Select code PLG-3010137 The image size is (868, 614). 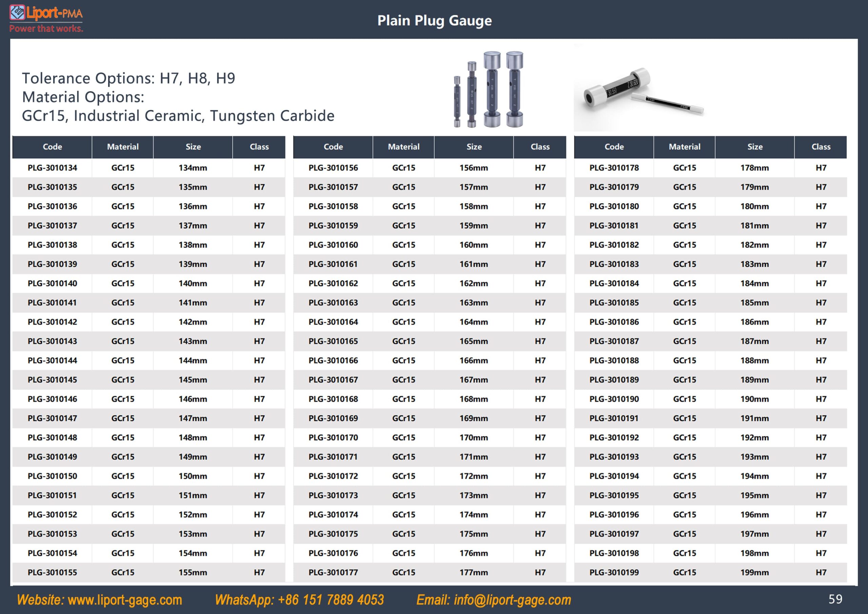(x=52, y=226)
